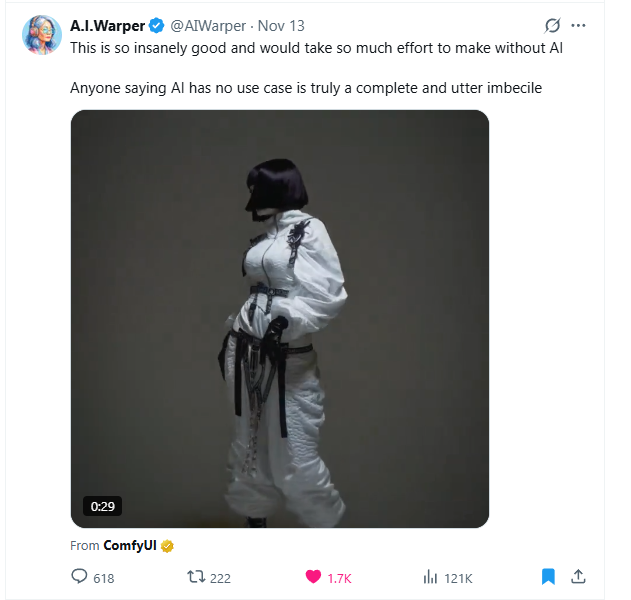
Task: Open the Grok explain icon beside the menu
Action: pos(553,25)
